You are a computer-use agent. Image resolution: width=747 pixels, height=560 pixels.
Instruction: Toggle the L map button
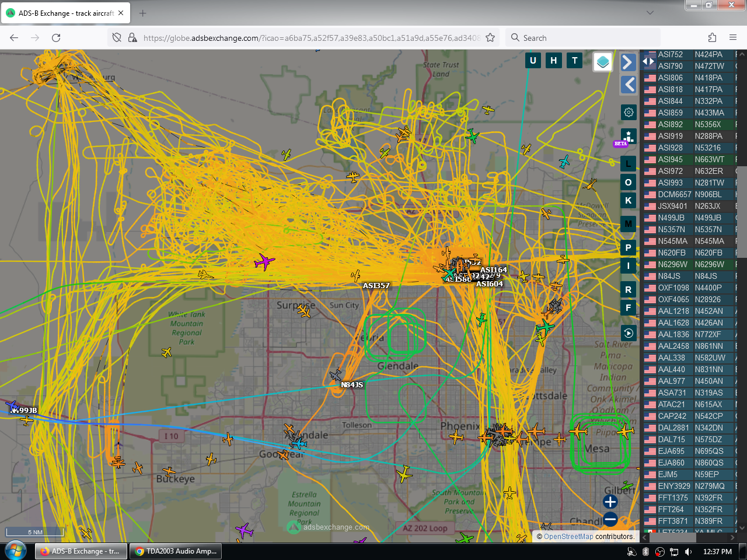[x=629, y=164]
